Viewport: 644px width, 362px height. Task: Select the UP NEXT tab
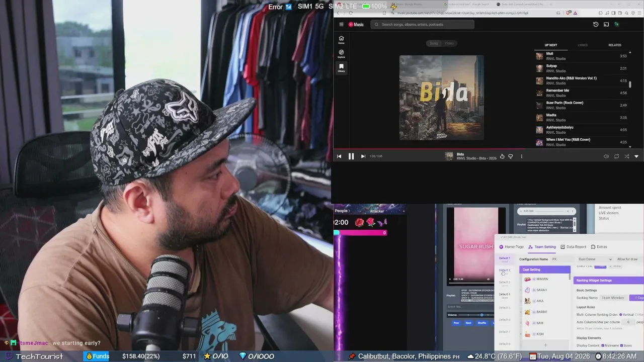[551, 45]
